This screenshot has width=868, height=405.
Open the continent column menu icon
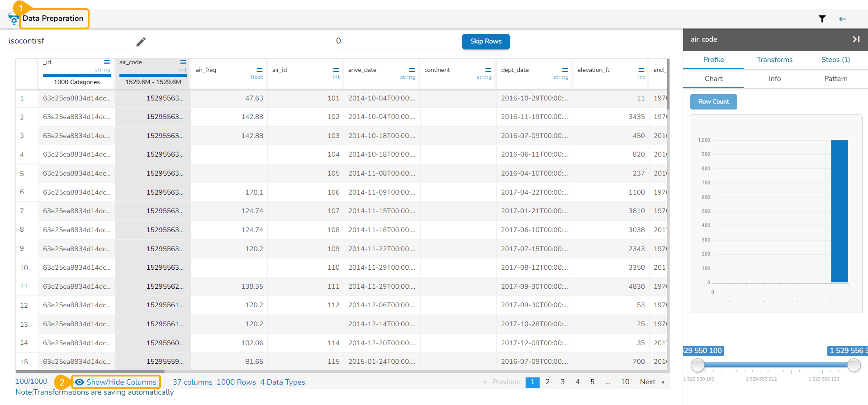pos(488,70)
